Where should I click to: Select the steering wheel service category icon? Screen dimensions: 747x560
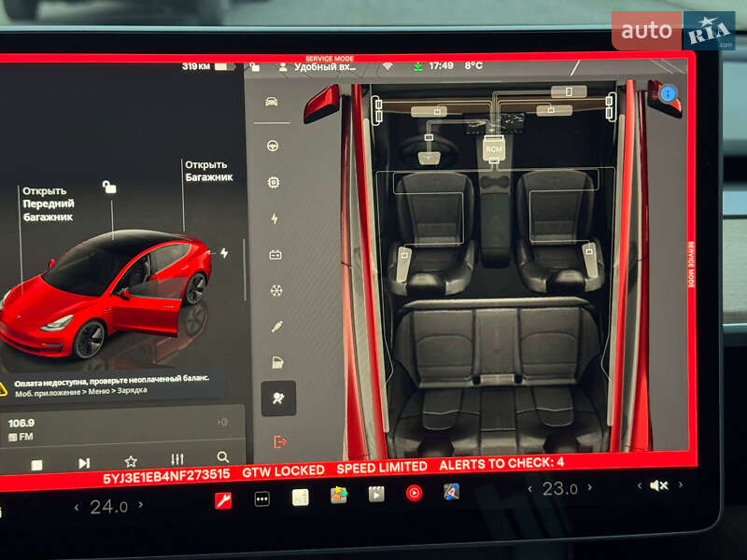click(x=274, y=145)
